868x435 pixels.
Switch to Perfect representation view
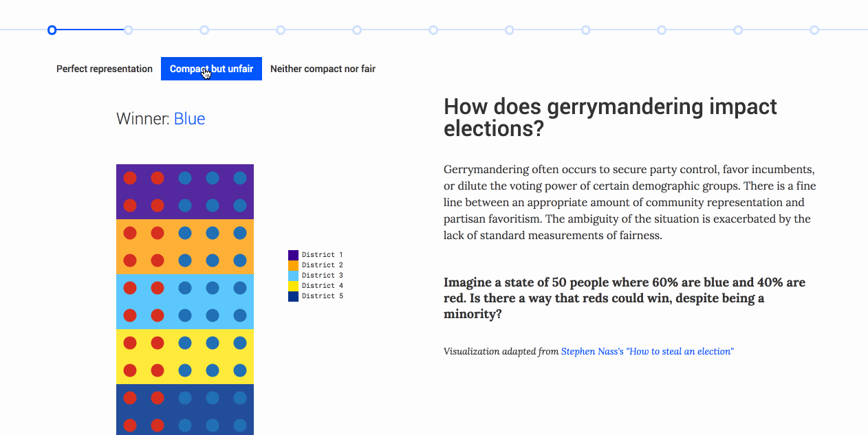click(x=105, y=69)
